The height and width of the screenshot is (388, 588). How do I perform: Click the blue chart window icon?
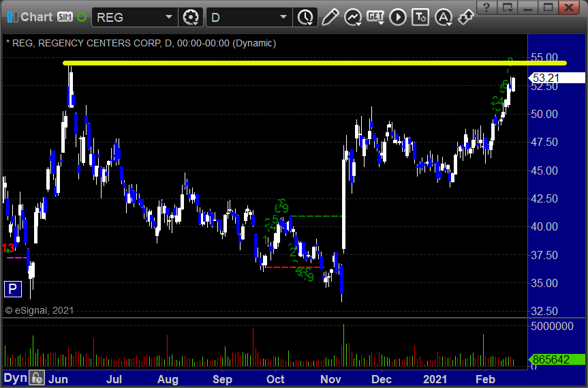12,17
